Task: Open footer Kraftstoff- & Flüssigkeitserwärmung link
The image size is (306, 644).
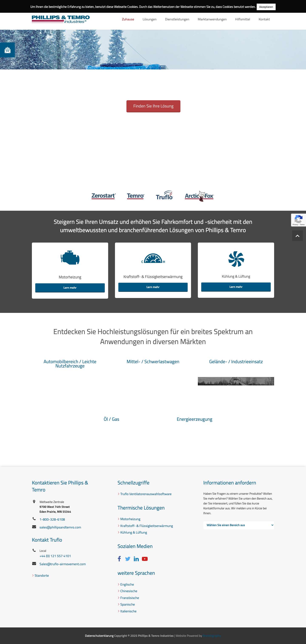Action: [x=146, y=526]
